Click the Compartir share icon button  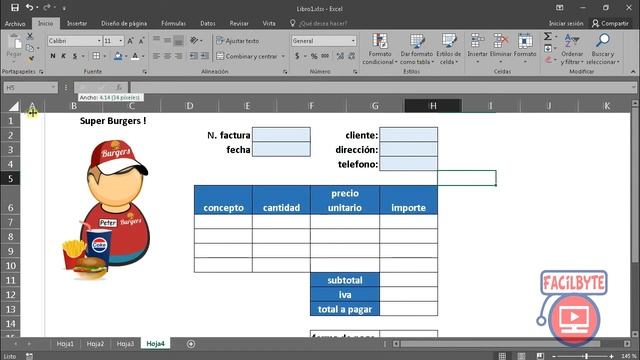[611, 23]
